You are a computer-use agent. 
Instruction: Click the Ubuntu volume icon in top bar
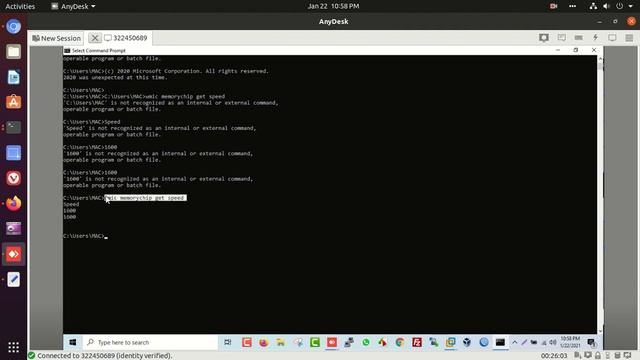607,6
